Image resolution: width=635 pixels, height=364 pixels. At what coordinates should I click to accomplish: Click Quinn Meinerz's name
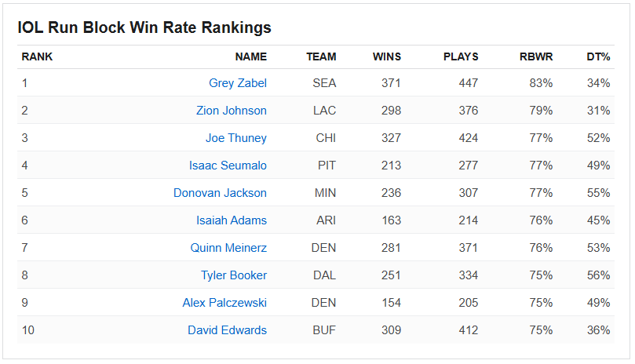point(228,248)
